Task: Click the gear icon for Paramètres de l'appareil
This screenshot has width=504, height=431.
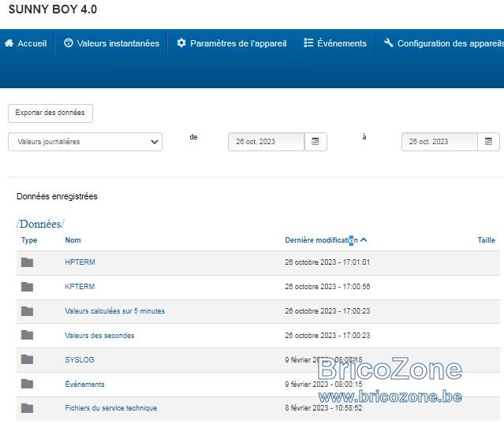Action: click(x=181, y=43)
